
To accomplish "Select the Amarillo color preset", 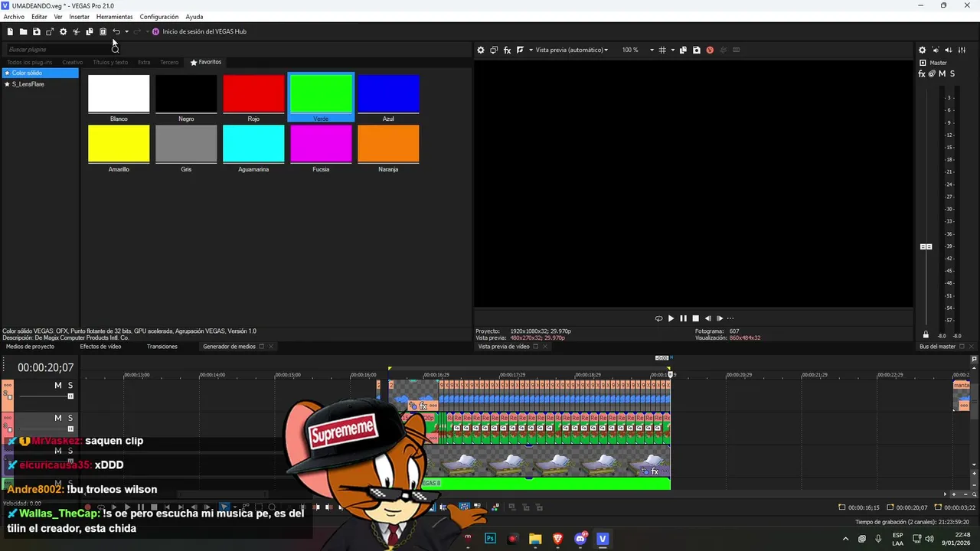I will (119, 148).
